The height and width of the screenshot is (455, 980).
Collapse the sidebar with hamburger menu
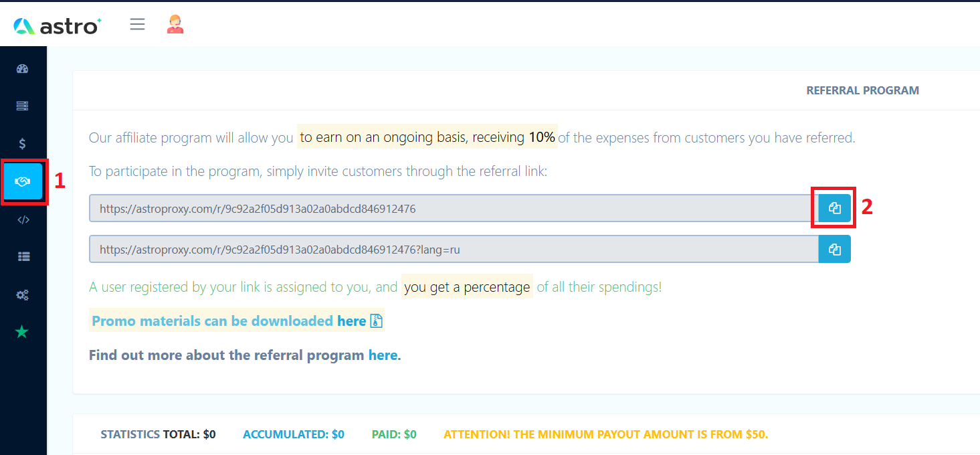(137, 24)
